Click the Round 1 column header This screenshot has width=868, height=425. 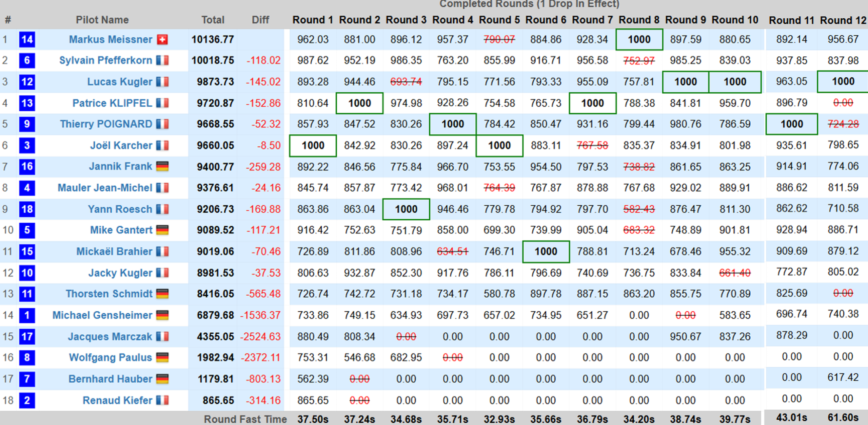pos(313,20)
